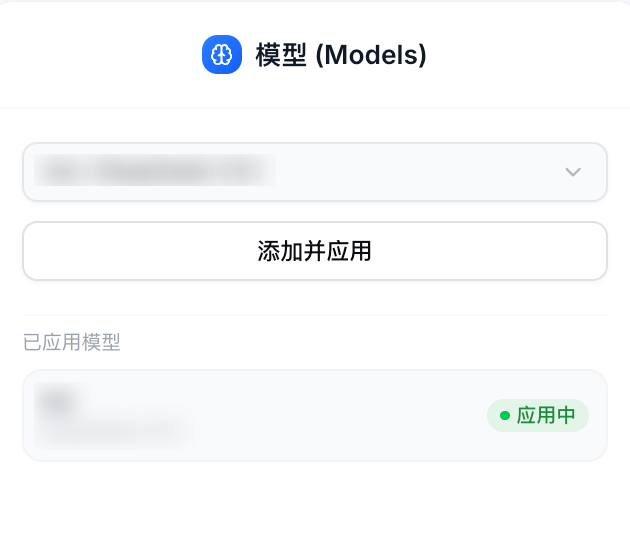Screen dimensions: 630x550
Task: Click the word Models in the title
Action: click(x=371, y=55)
